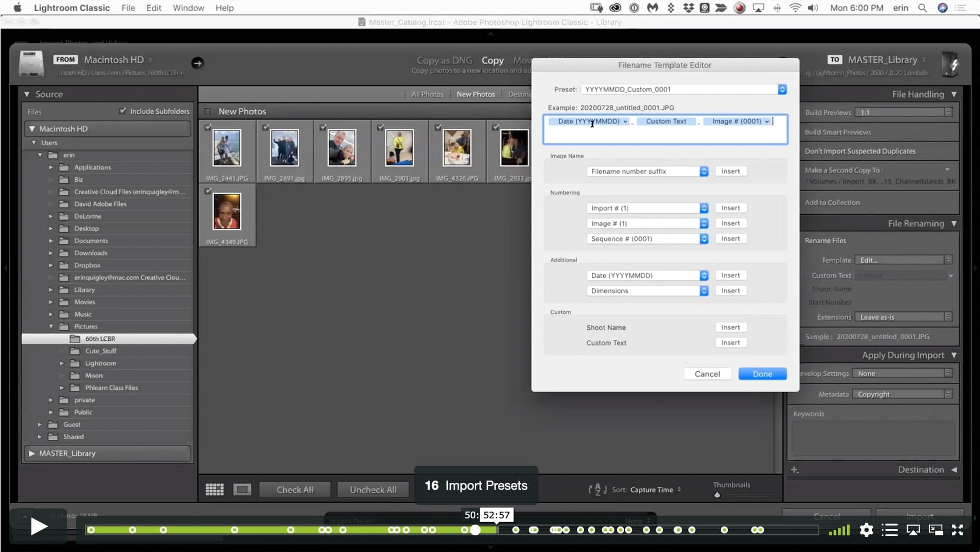The image size is (980, 552).
Task: Switch to loupe view icon
Action: pos(242,489)
